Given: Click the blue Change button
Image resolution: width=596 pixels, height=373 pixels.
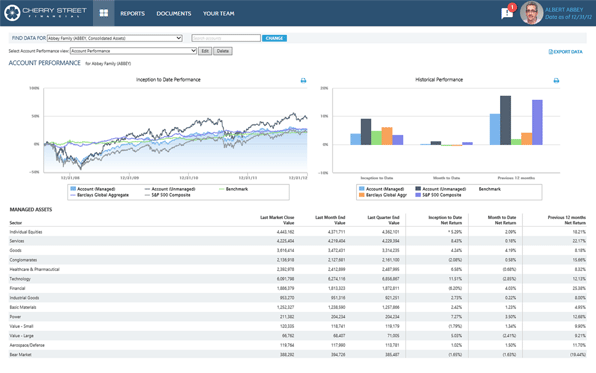Looking at the screenshot, I should click(x=274, y=38).
